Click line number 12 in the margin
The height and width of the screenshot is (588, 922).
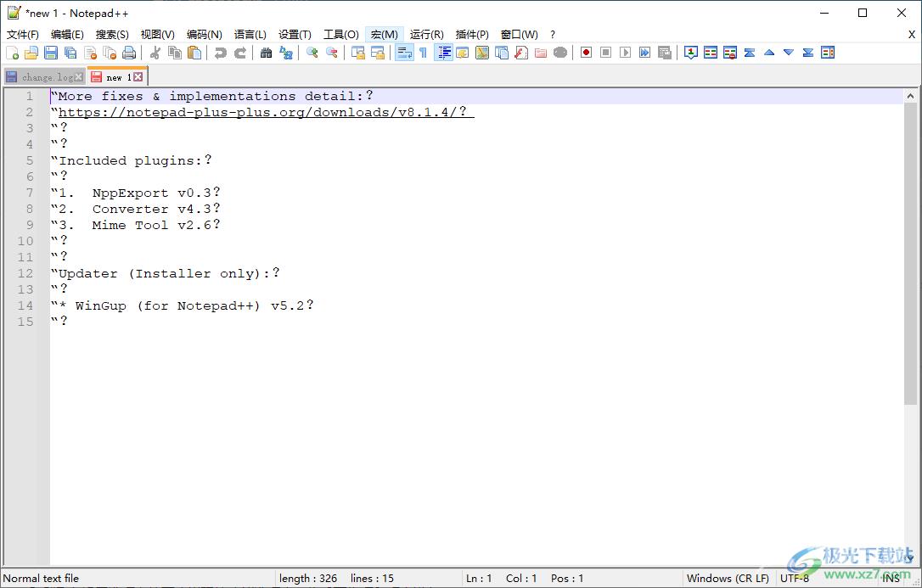[25, 273]
